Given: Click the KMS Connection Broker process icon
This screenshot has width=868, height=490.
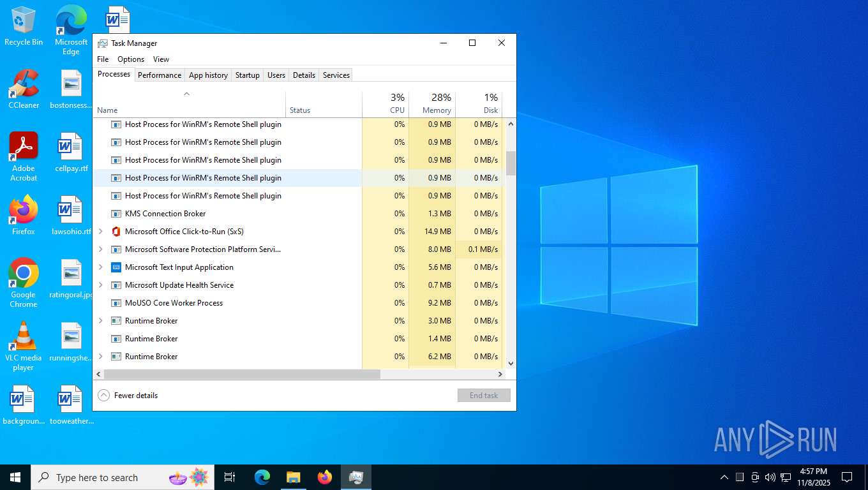Looking at the screenshot, I should point(116,214).
